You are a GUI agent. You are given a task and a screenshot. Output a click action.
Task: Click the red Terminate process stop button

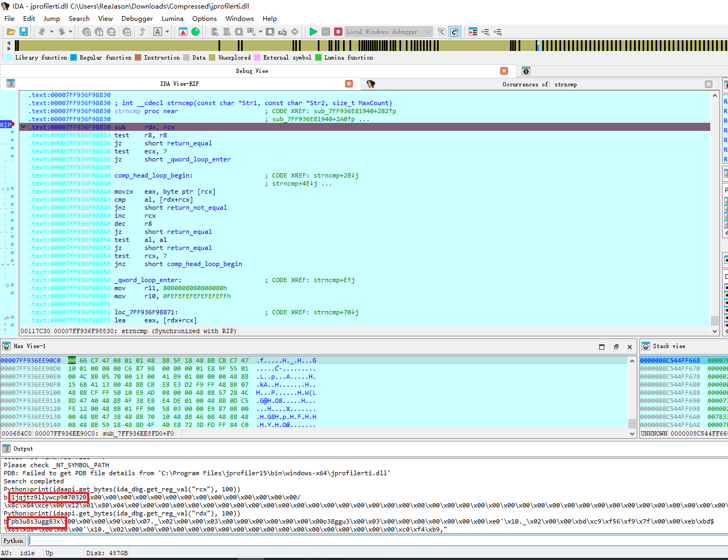(338, 32)
